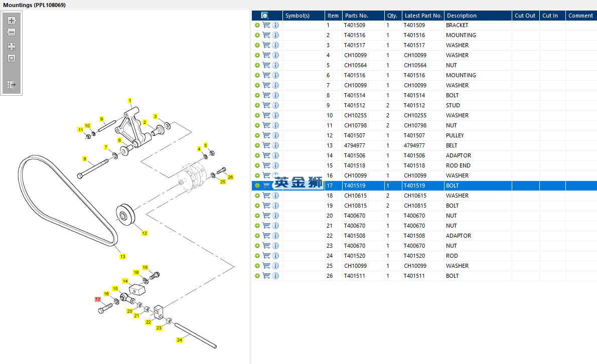This screenshot has height=364, width=597.
Task: Add item 13 BELT 4794977 to the cart
Action: click(x=266, y=145)
